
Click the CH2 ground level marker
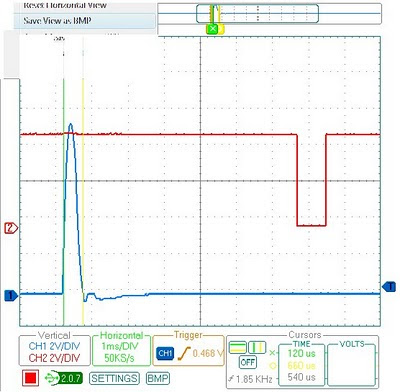(11, 228)
